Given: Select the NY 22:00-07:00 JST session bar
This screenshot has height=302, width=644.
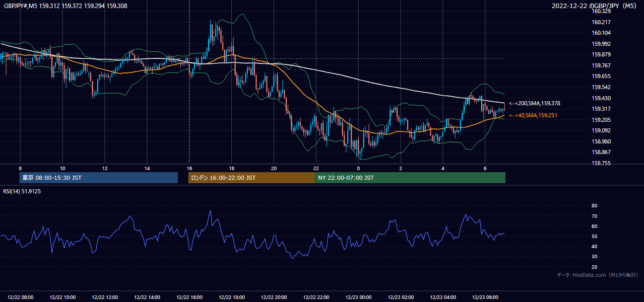Looking at the screenshot, I should (410, 178).
